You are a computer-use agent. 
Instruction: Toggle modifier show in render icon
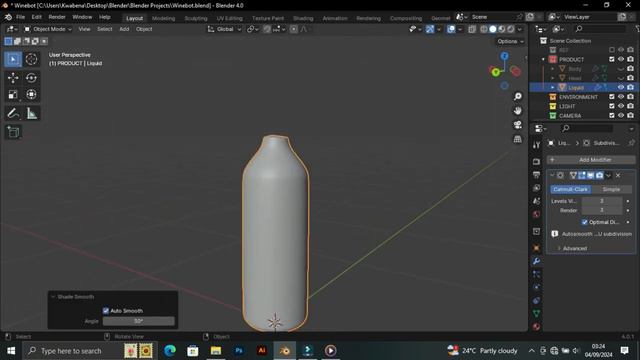click(599, 176)
